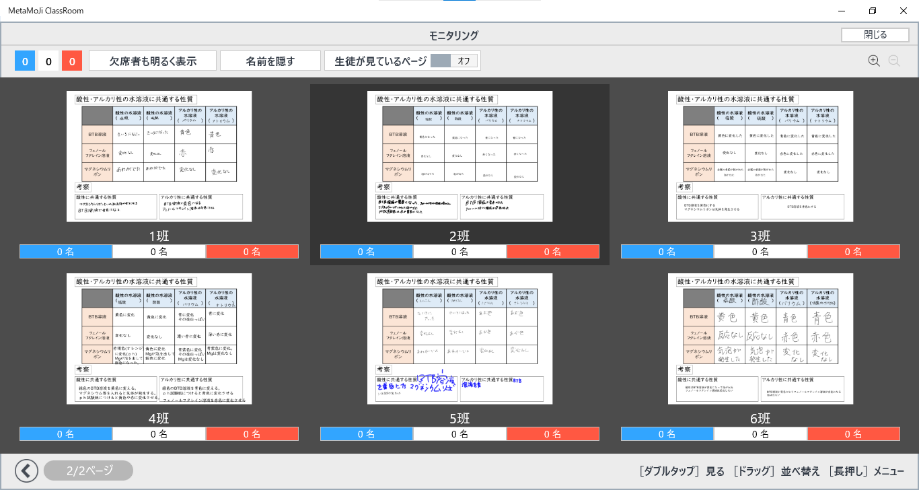This screenshot has width=919, height=490.
Task: Toggle 欠席者も明るく表示 option
Action: point(153,61)
